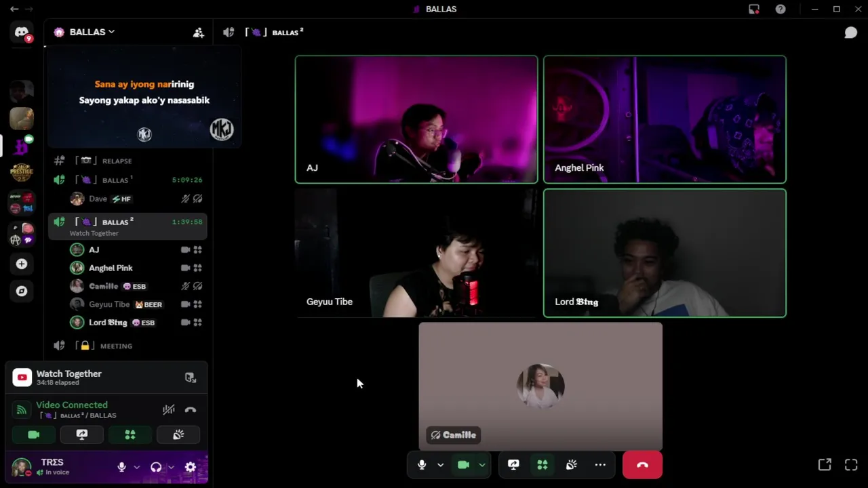868x488 pixels.
Task: Open the Prestige server icon in the sidebar
Action: click(22, 173)
